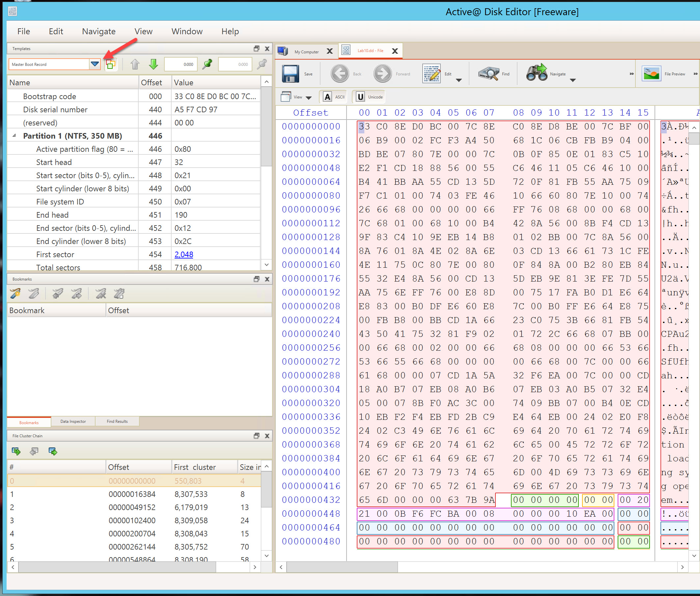Click the Save floppy disk icon
Viewport: 700px width, 596px height.
pos(290,74)
